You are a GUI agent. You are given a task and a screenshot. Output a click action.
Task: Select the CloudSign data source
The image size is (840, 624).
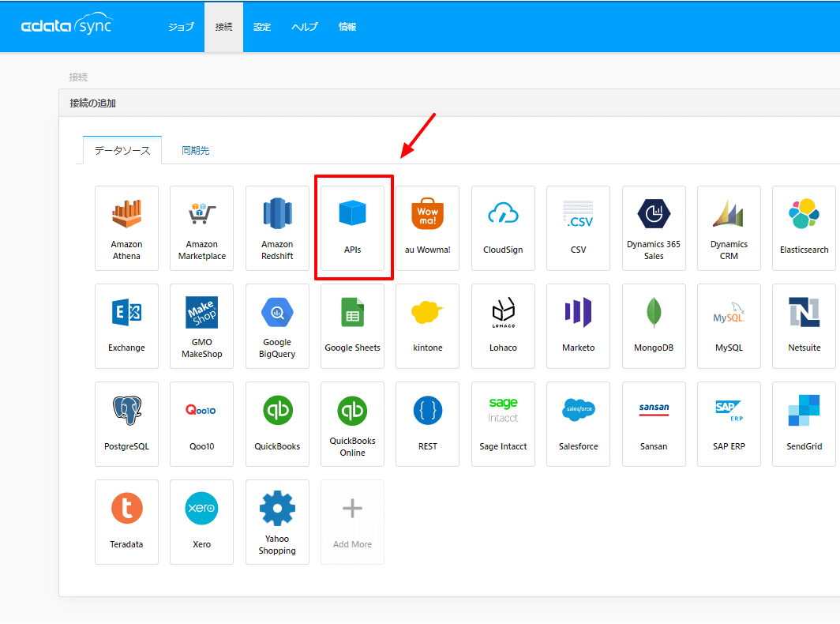click(503, 228)
